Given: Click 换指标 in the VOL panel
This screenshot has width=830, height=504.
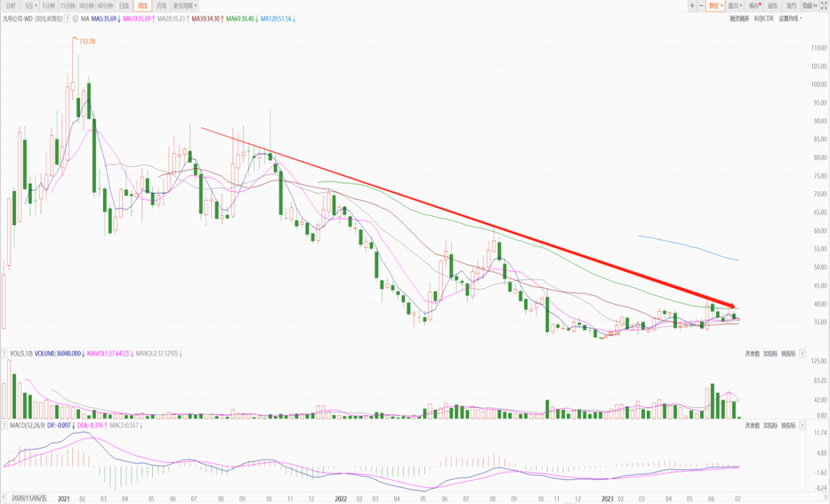Looking at the screenshot, I should 788,353.
